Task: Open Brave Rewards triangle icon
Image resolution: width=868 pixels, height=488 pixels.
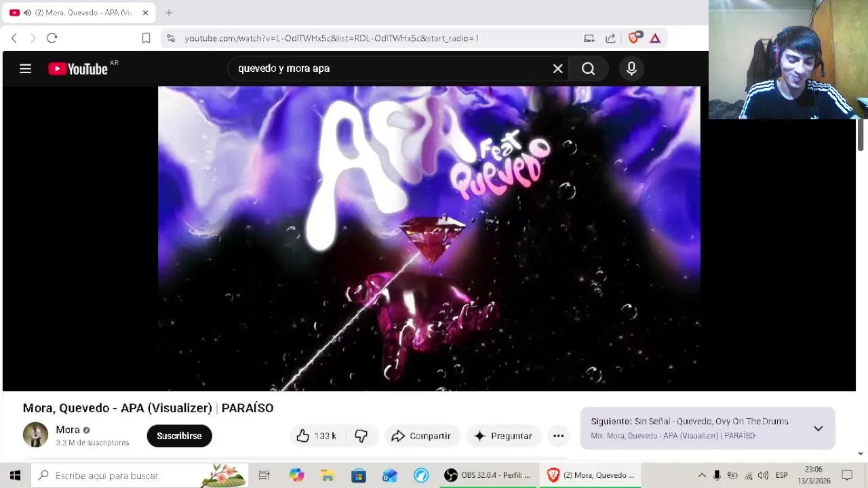Action: [655, 38]
